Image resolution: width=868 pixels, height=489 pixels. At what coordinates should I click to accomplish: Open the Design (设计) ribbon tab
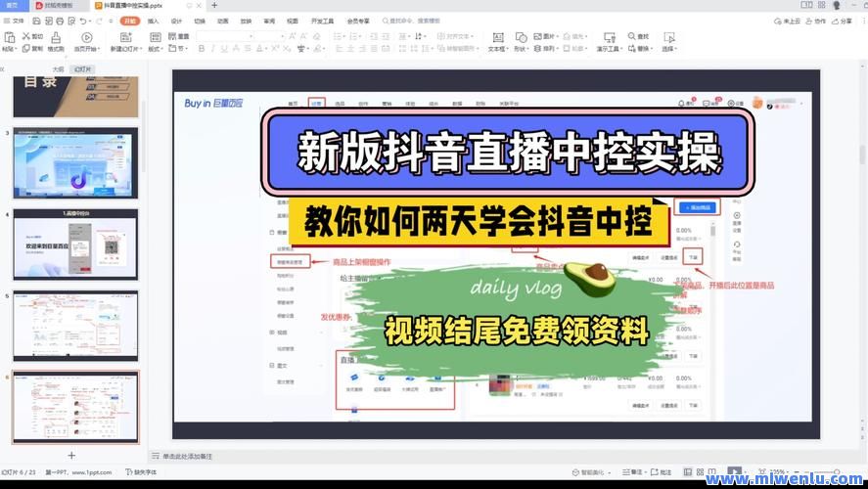tap(176, 21)
